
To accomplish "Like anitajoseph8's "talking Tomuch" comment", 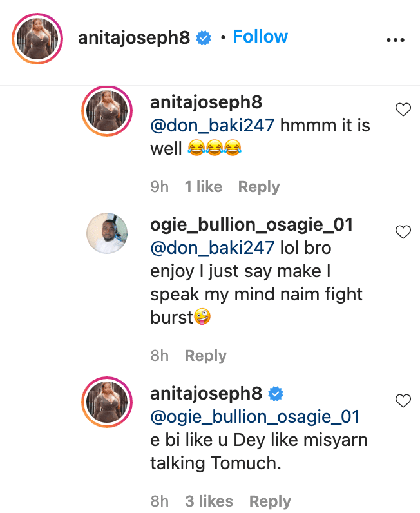I will (403, 400).
